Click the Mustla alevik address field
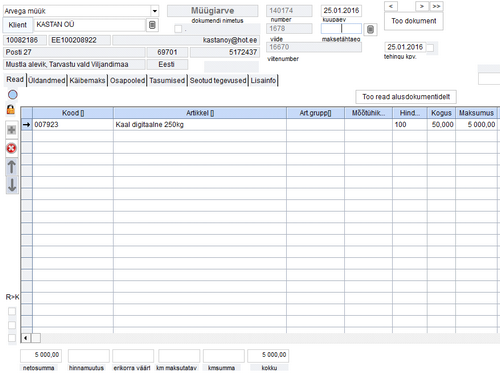Image resolution: width=500 pixels, height=375 pixels. [74, 64]
